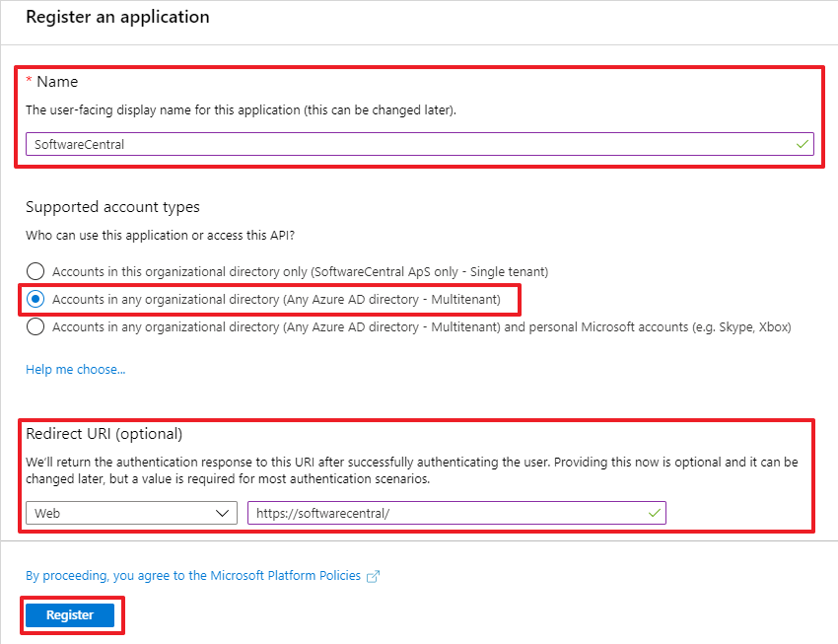Viewport: 838px width, 644px height.
Task: Select the Single tenant radio button
Action: point(35,271)
